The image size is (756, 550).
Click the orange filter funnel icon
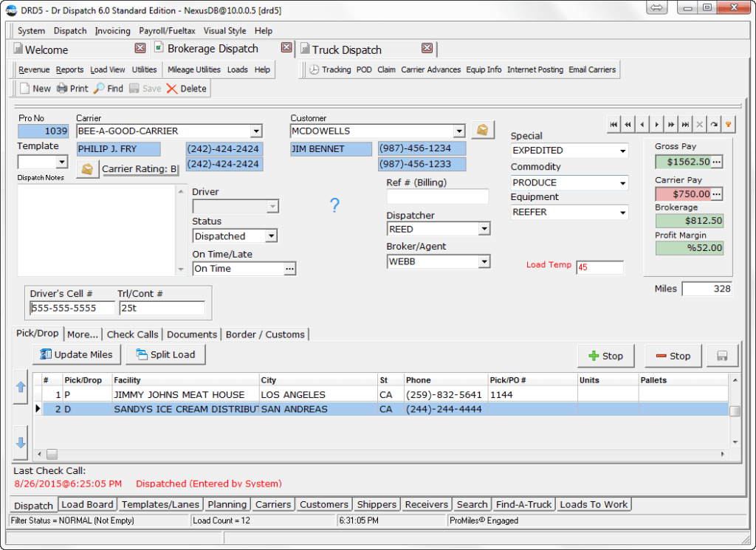coord(729,124)
